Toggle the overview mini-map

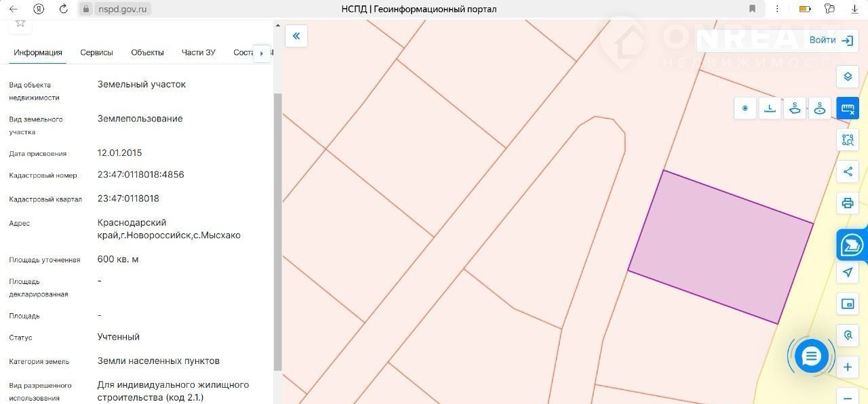(x=847, y=304)
